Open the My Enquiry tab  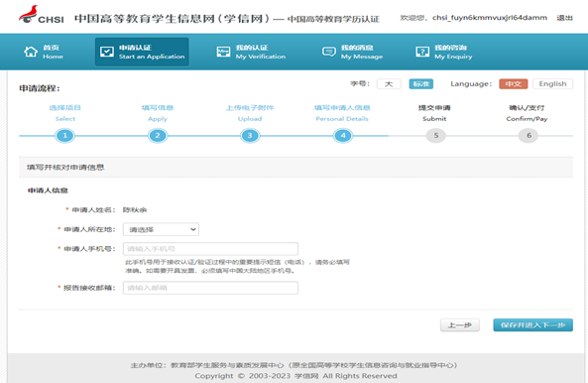click(443, 52)
